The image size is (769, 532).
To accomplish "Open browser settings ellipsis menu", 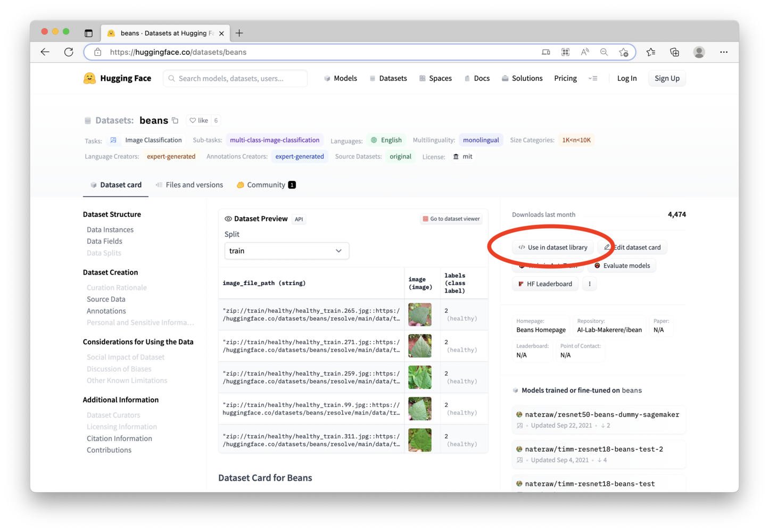I will coord(724,52).
